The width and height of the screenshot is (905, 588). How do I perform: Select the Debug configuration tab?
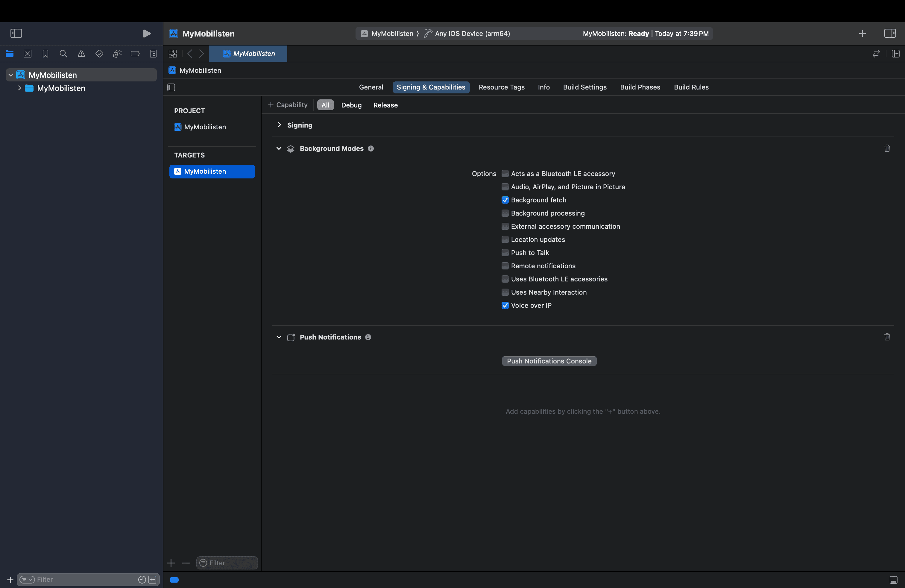click(x=351, y=105)
